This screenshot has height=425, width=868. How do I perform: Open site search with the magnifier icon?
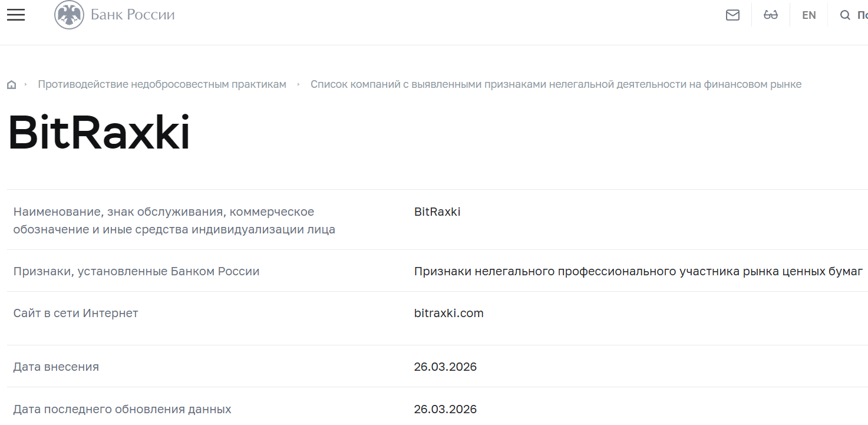click(845, 15)
